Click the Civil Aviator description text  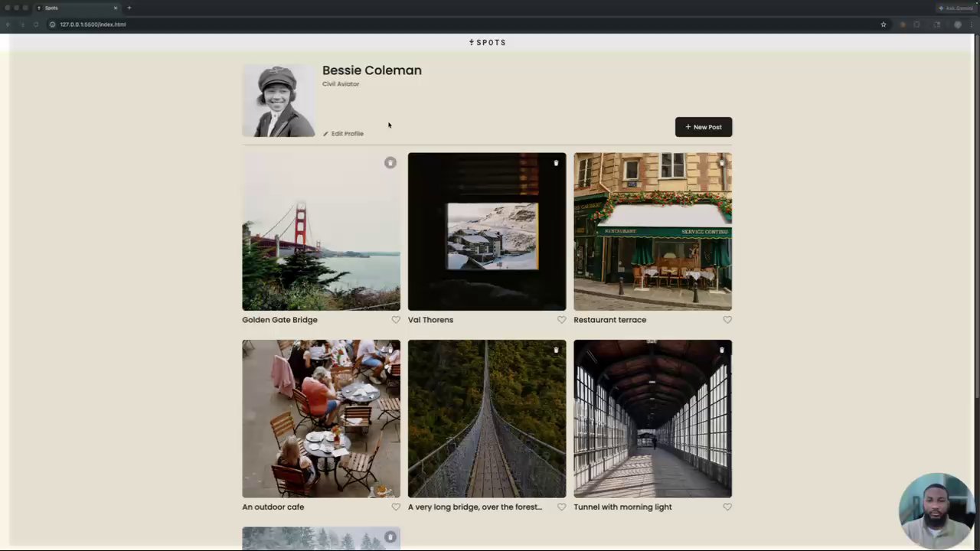click(x=341, y=84)
